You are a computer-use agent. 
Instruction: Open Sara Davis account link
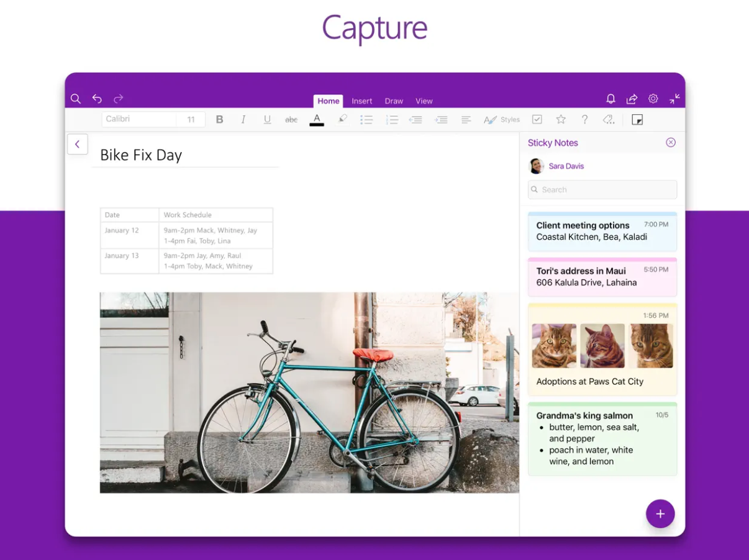[x=566, y=166]
